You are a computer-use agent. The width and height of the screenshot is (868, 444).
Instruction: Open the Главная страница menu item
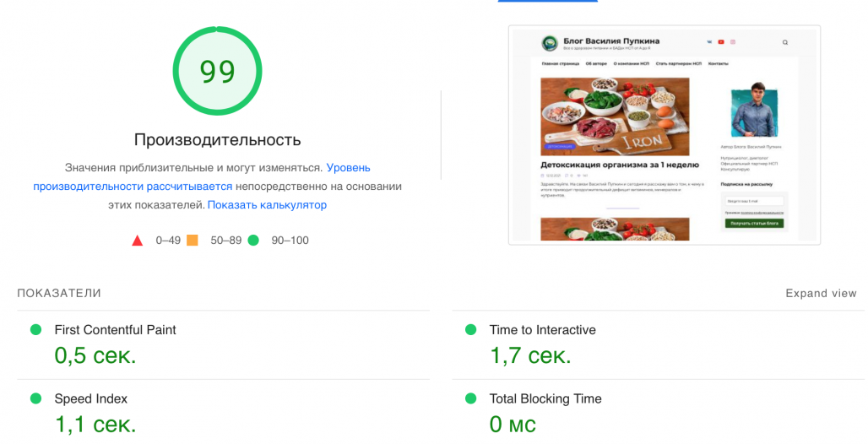[x=561, y=64]
